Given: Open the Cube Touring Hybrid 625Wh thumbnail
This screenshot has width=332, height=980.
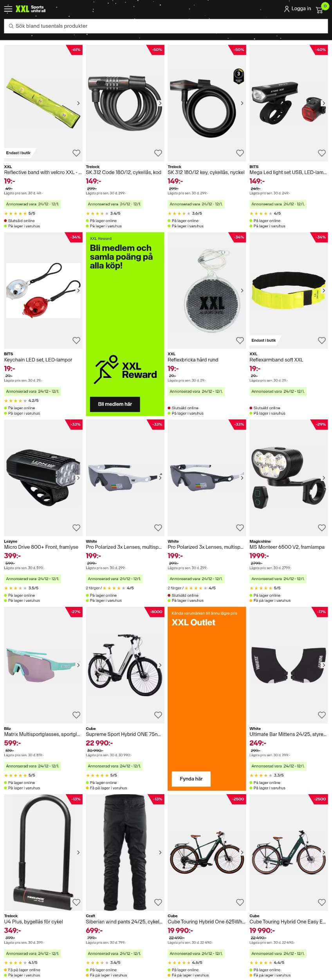Looking at the screenshot, I should [207, 853].
